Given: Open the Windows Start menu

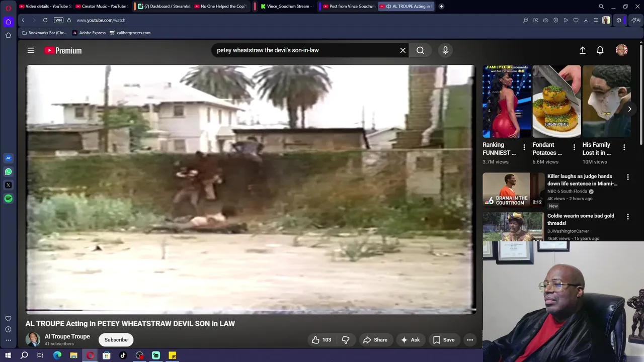Looking at the screenshot, I should [8, 355].
